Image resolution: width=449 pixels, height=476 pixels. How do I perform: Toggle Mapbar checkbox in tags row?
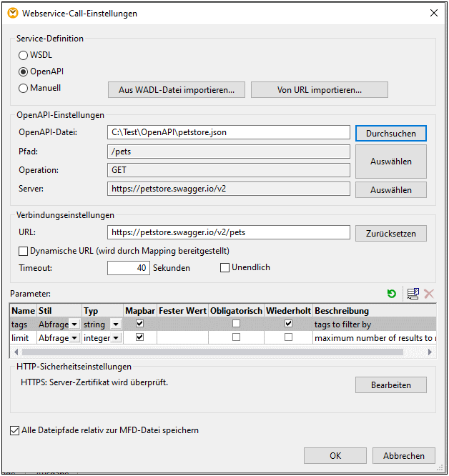pyautogui.click(x=139, y=324)
